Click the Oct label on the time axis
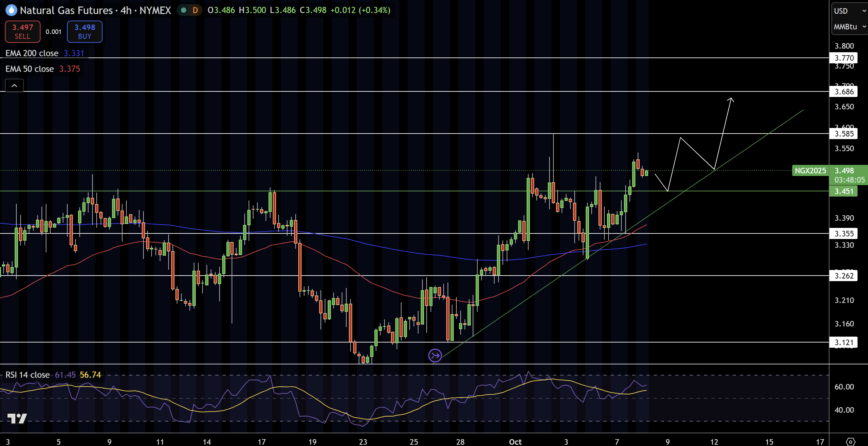This screenshot has height=446, width=868. click(x=515, y=442)
